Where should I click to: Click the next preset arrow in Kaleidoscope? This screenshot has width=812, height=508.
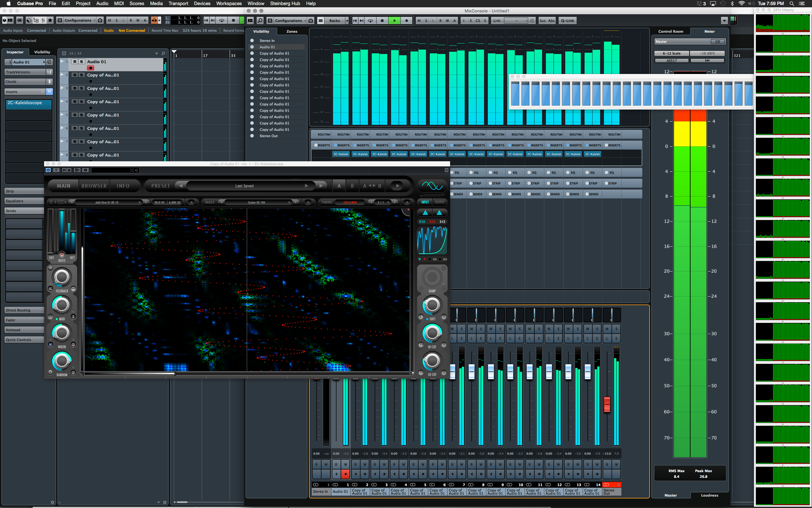click(321, 185)
